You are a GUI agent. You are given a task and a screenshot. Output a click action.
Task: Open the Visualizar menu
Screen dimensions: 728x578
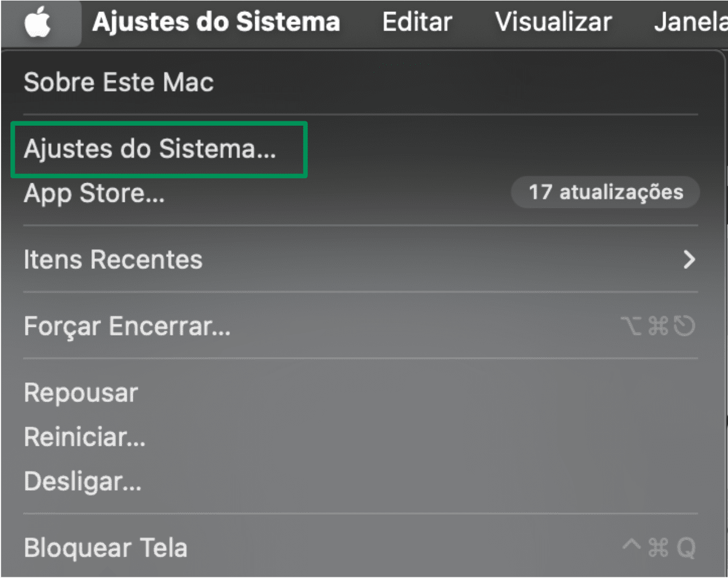click(x=553, y=22)
